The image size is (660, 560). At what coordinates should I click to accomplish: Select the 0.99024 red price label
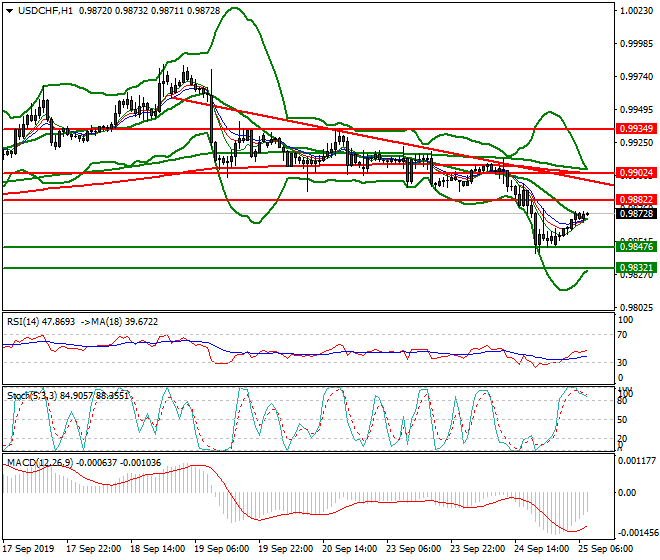pos(636,173)
